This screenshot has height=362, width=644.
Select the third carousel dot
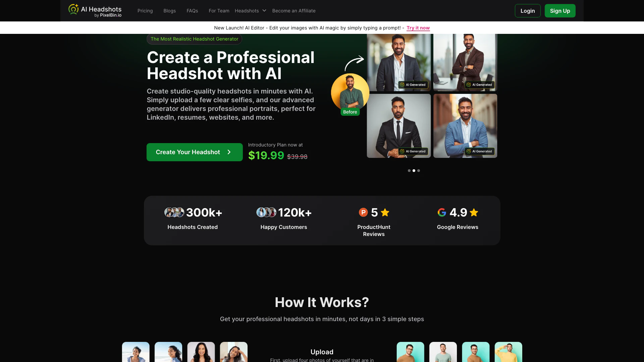click(x=419, y=171)
